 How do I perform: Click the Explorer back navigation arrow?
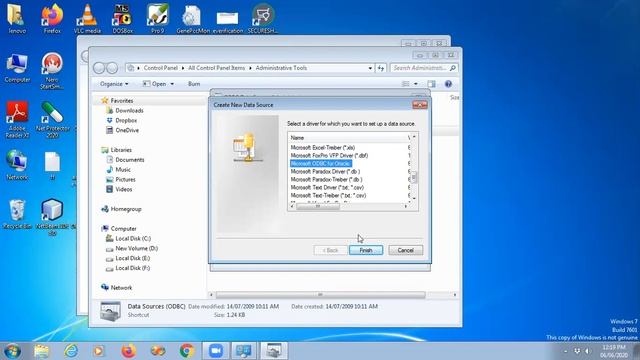pyautogui.click(x=99, y=68)
